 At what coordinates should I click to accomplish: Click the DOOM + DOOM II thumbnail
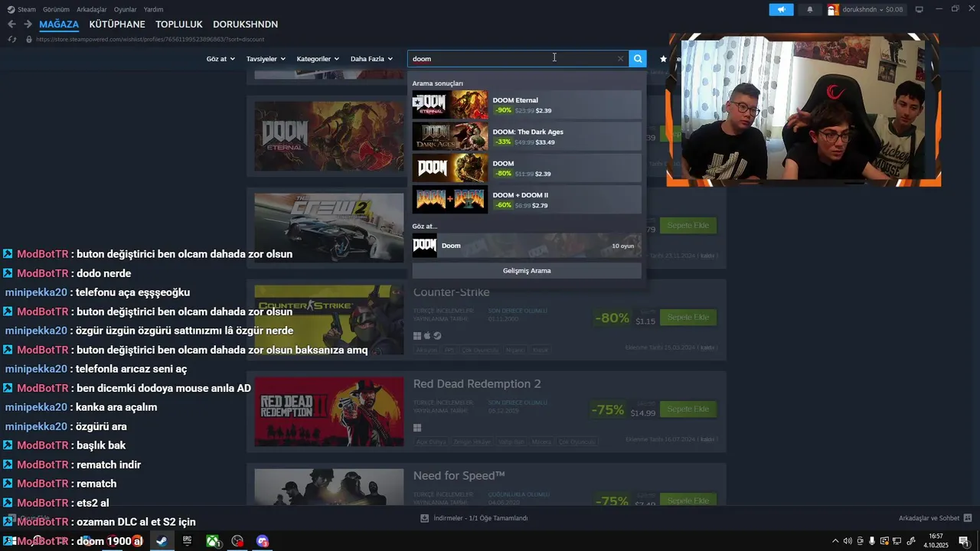450,200
